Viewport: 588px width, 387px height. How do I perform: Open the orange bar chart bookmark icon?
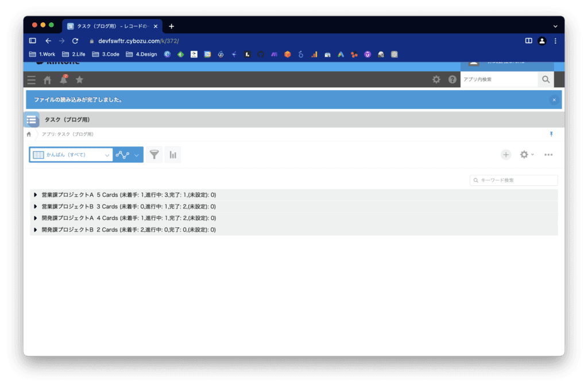[x=314, y=55]
